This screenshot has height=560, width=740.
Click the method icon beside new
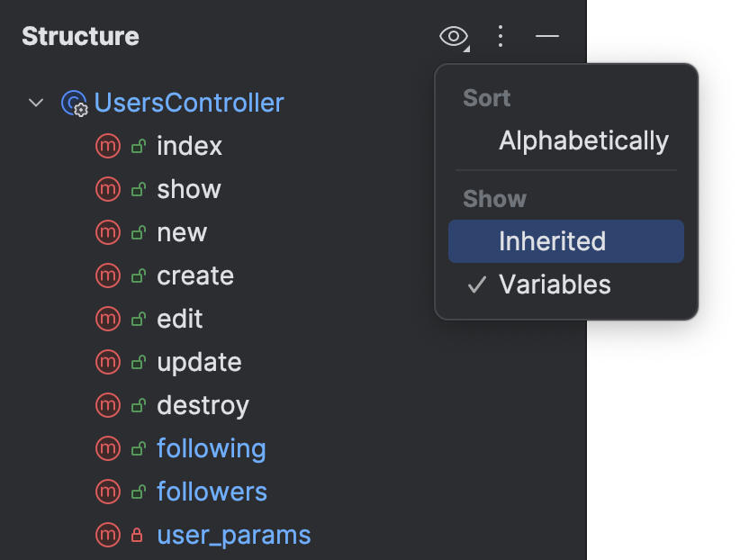tap(108, 232)
